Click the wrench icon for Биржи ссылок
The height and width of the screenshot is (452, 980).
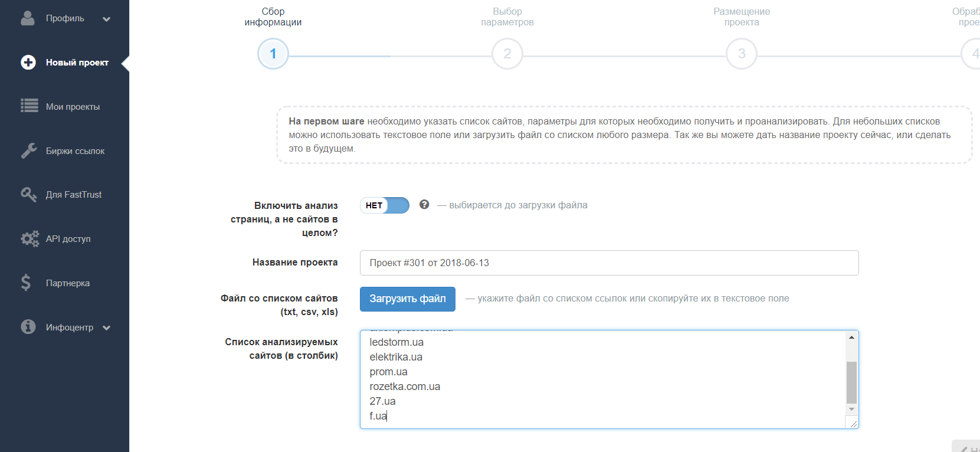29,150
